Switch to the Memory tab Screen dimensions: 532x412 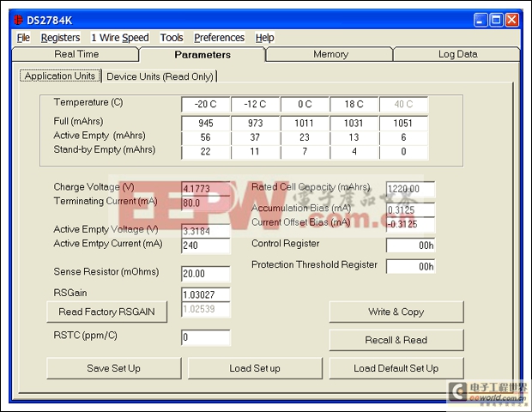(x=330, y=54)
